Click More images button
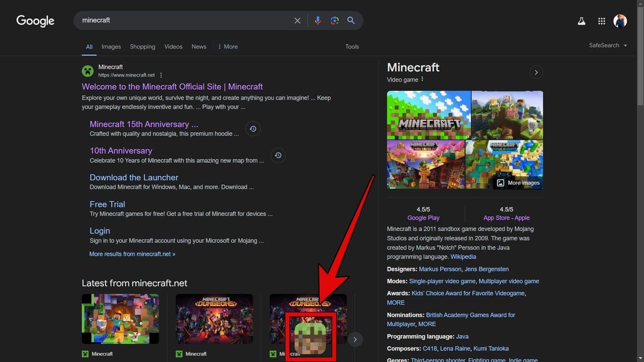The height and width of the screenshot is (362, 644). tap(518, 183)
